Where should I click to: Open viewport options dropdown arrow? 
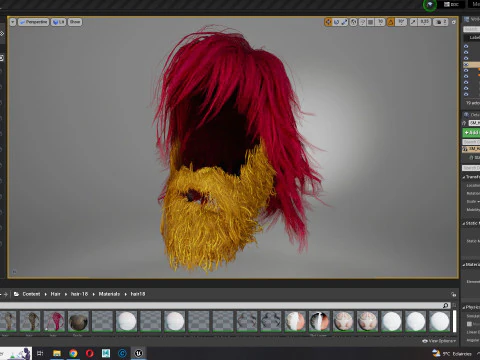tap(13, 22)
